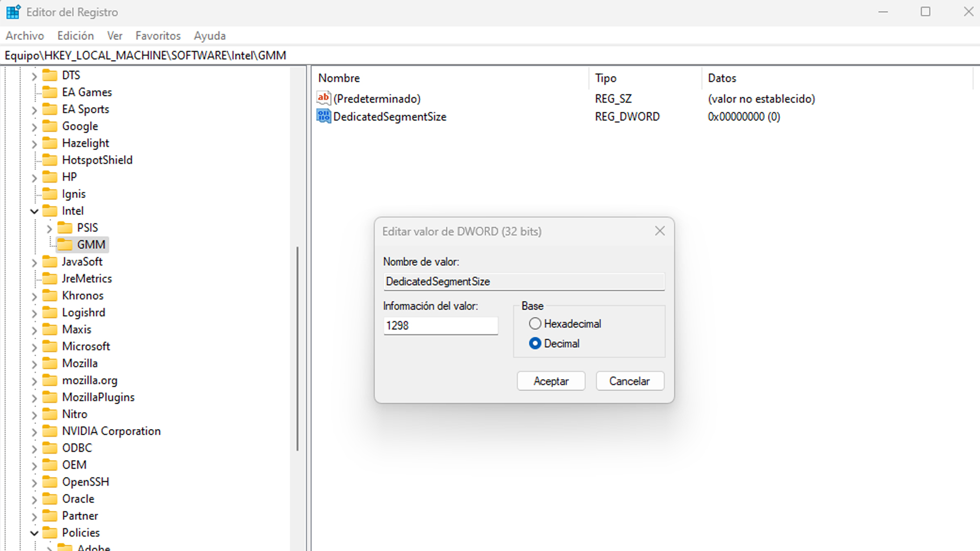Toggle visibility of the PSIS subfolder
980x551 pixels.
(51, 228)
